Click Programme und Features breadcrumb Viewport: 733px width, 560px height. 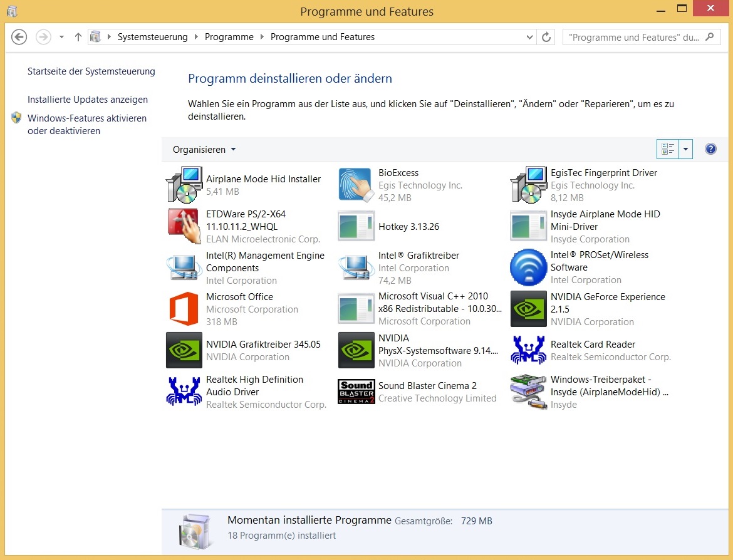tap(323, 37)
